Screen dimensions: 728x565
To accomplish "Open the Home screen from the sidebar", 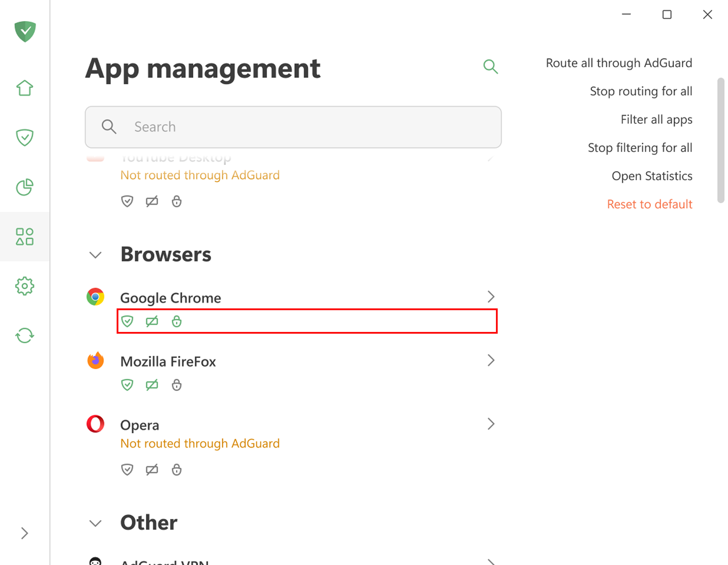I will (24, 88).
